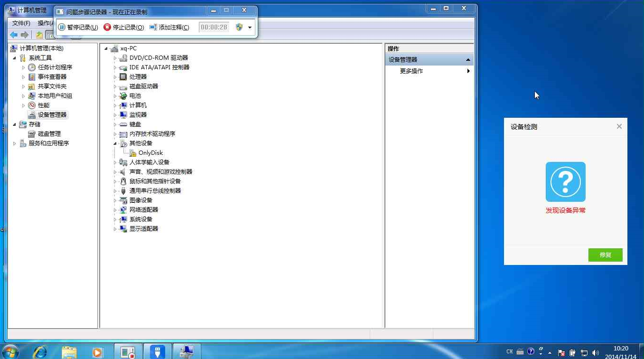
Task: Select the OnlyDisk device with warning icon
Action: 151,152
